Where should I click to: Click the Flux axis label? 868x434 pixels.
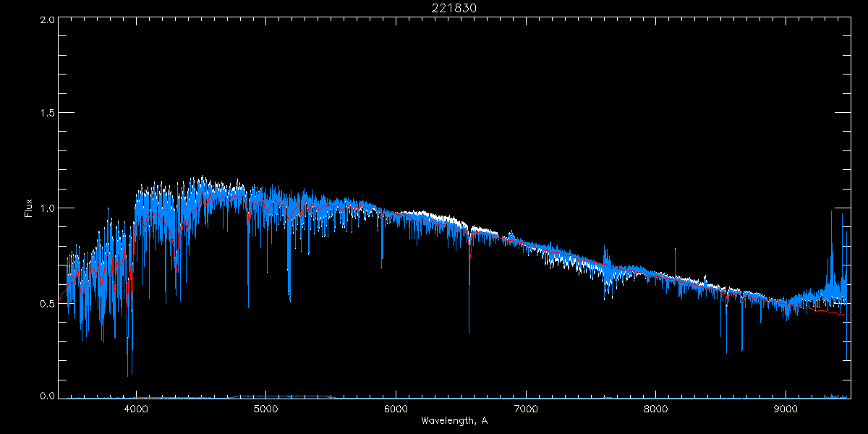pyautogui.click(x=29, y=208)
